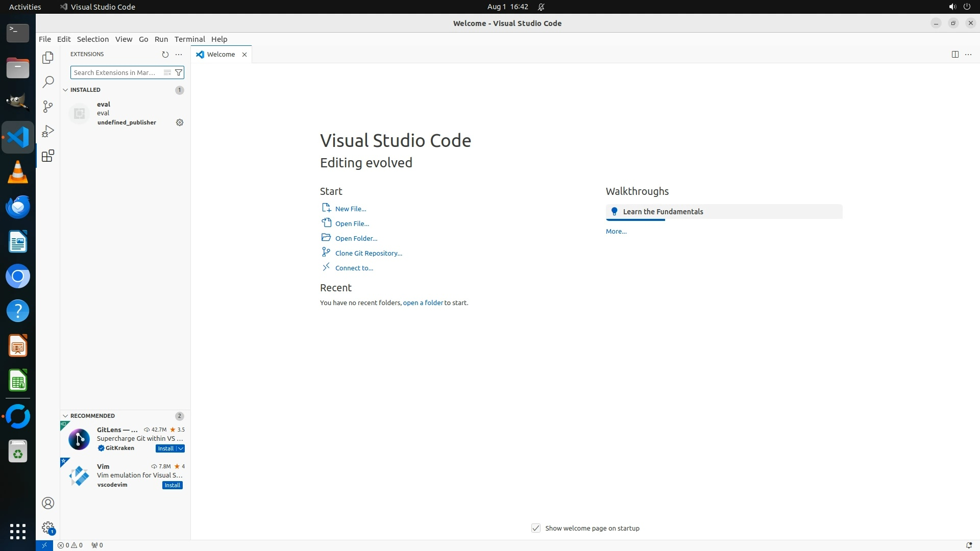Open the Terminal menu
Viewport: 980px width, 551px height.
point(189,39)
